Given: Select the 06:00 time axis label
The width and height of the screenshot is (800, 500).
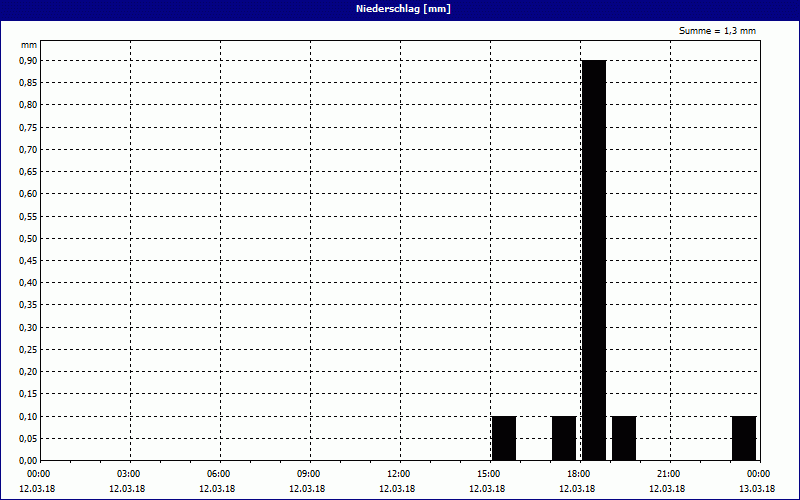Looking at the screenshot, I should coord(218,473).
